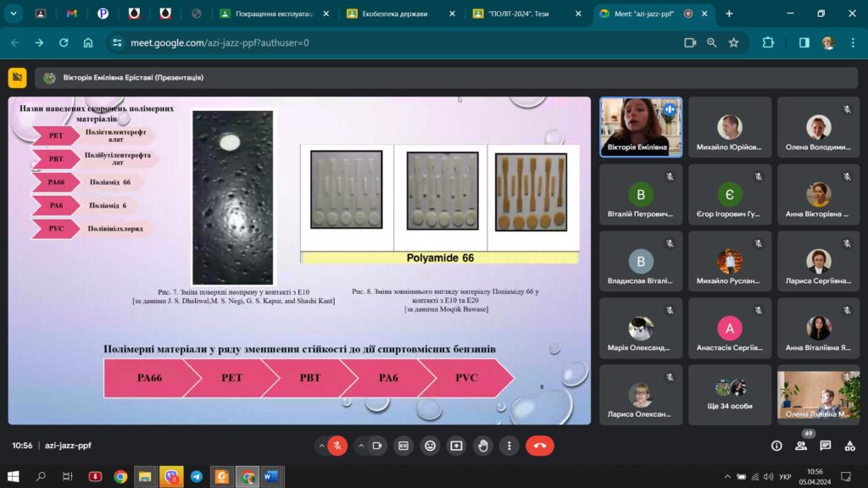Open the meeting details info icon
The height and width of the screenshot is (488, 868).
(x=776, y=446)
